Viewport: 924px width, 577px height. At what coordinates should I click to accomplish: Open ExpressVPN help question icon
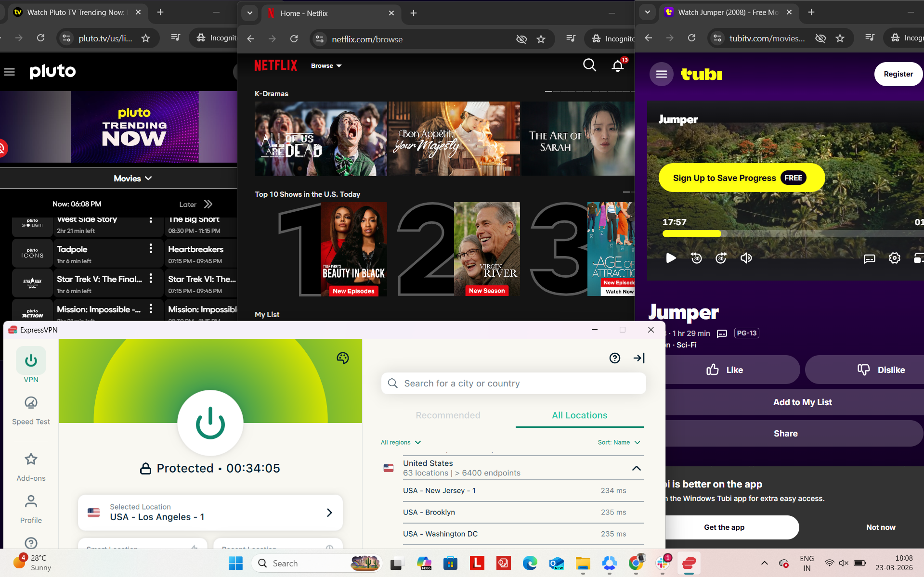(615, 358)
